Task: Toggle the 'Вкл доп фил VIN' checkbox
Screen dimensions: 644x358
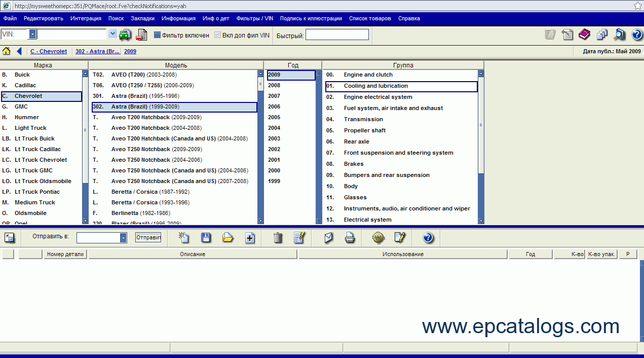Action: coord(218,35)
